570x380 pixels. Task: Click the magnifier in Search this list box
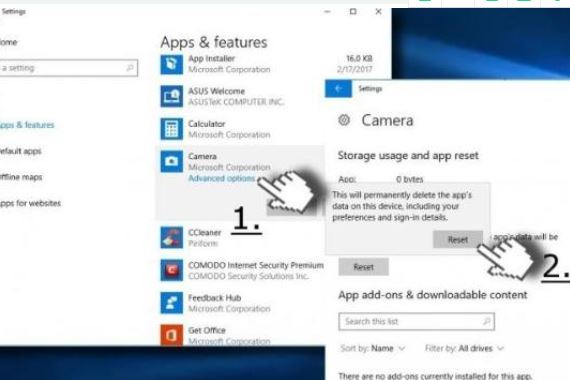(x=486, y=321)
